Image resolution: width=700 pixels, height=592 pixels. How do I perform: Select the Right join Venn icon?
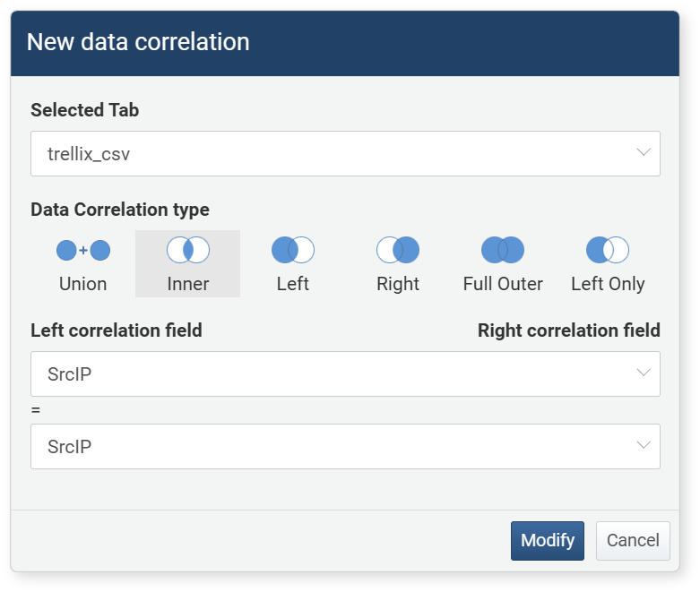[398, 250]
